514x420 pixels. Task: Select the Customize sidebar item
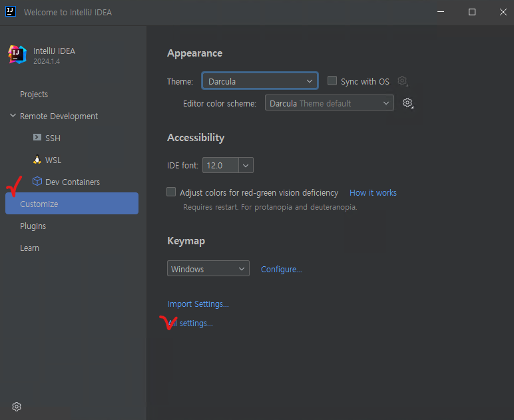click(72, 204)
